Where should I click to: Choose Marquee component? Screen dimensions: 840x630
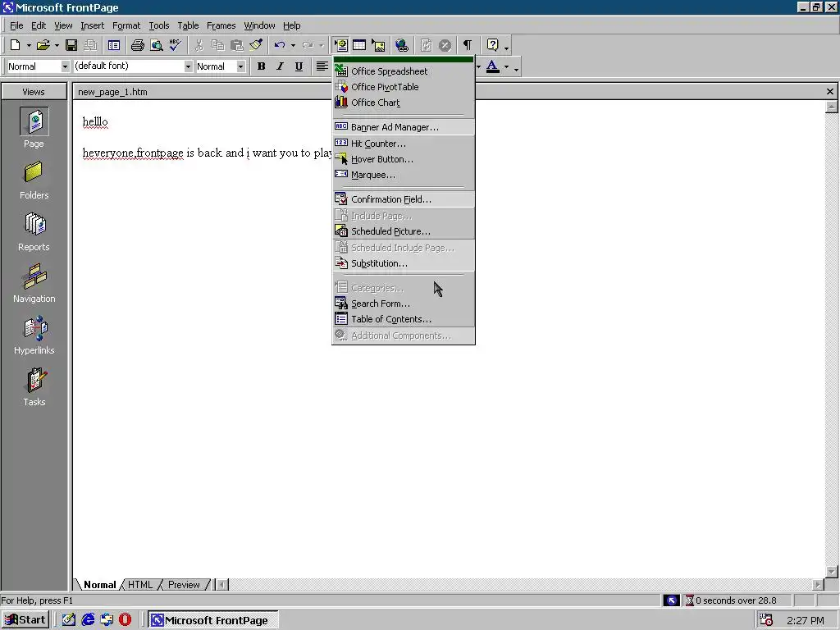tap(404, 175)
